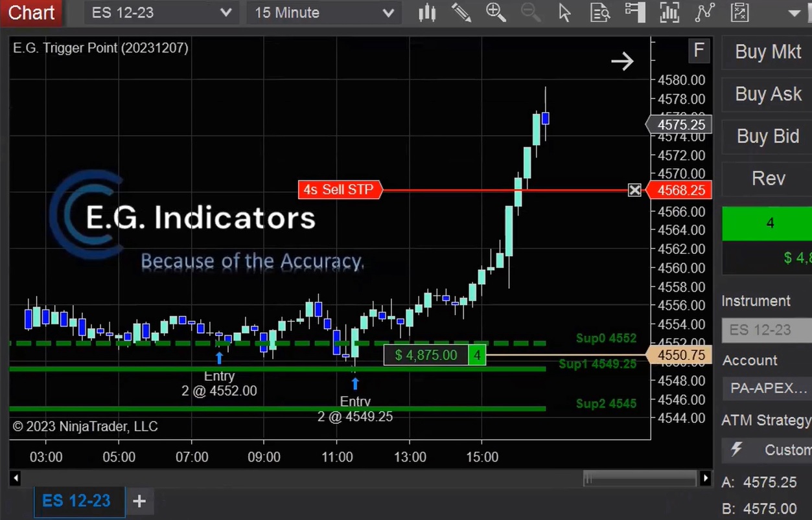Click the 4562.00 price axis label
This screenshot has width=812, height=520.
pyautogui.click(x=681, y=249)
